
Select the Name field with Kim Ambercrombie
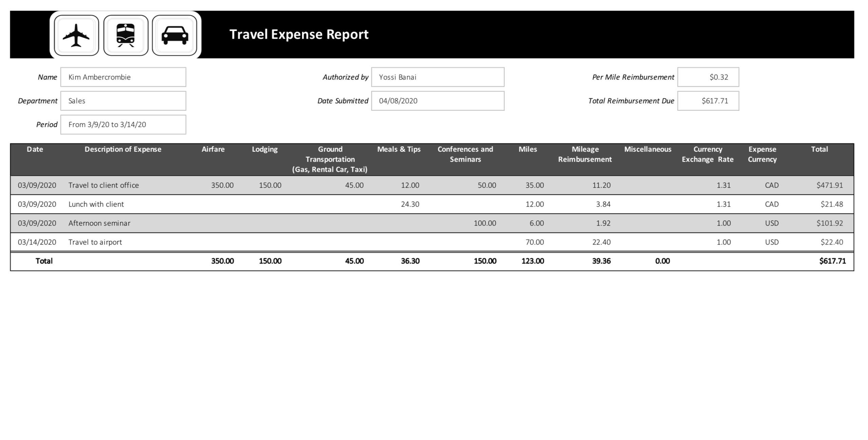123,77
